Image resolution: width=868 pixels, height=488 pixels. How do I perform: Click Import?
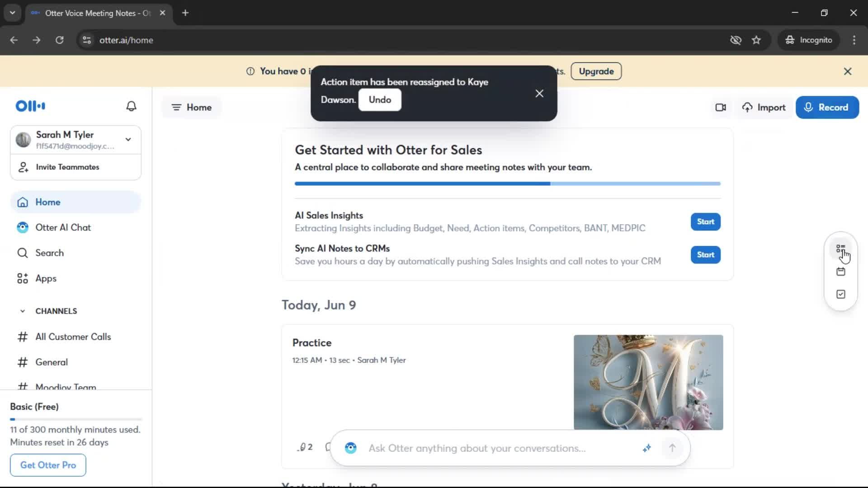pos(764,108)
